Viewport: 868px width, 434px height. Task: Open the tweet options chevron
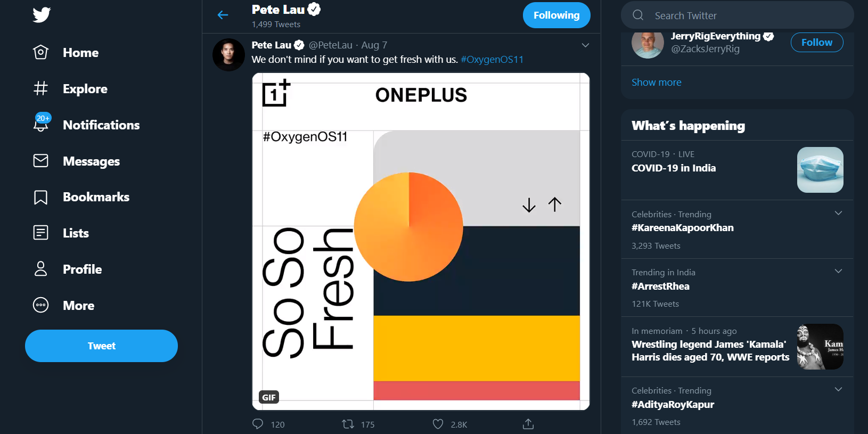[585, 45]
